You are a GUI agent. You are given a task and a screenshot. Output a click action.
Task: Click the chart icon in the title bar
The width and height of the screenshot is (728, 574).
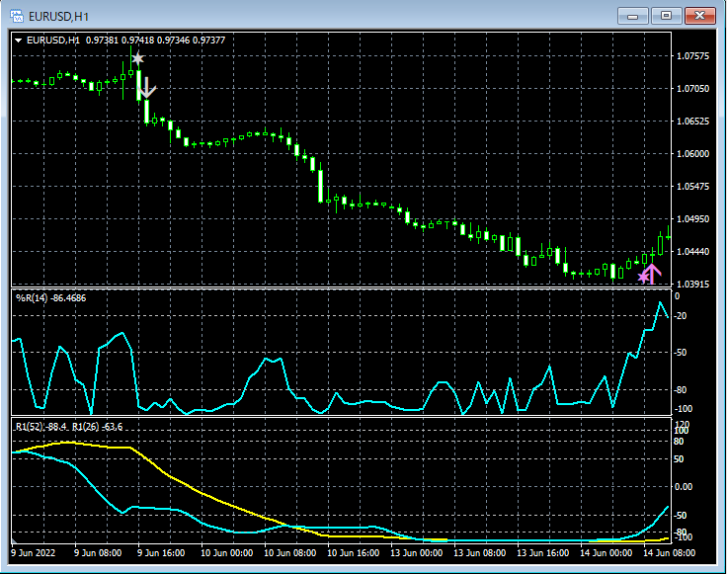coord(19,16)
